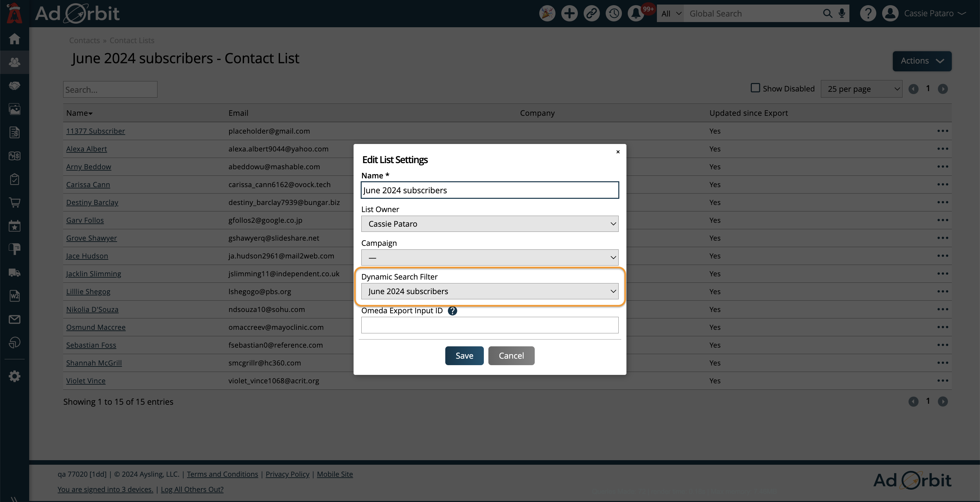Click the contact list Search box
This screenshot has height=502, width=980.
(110, 90)
